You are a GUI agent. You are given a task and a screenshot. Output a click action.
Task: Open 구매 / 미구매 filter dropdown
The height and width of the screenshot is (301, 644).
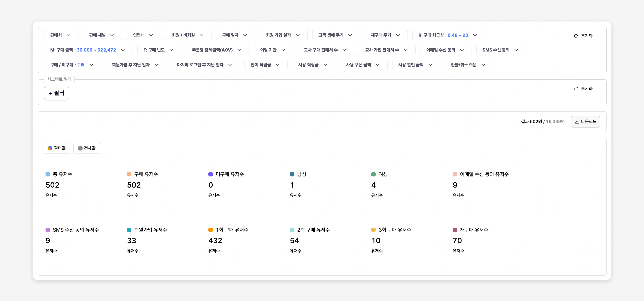(x=73, y=65)
